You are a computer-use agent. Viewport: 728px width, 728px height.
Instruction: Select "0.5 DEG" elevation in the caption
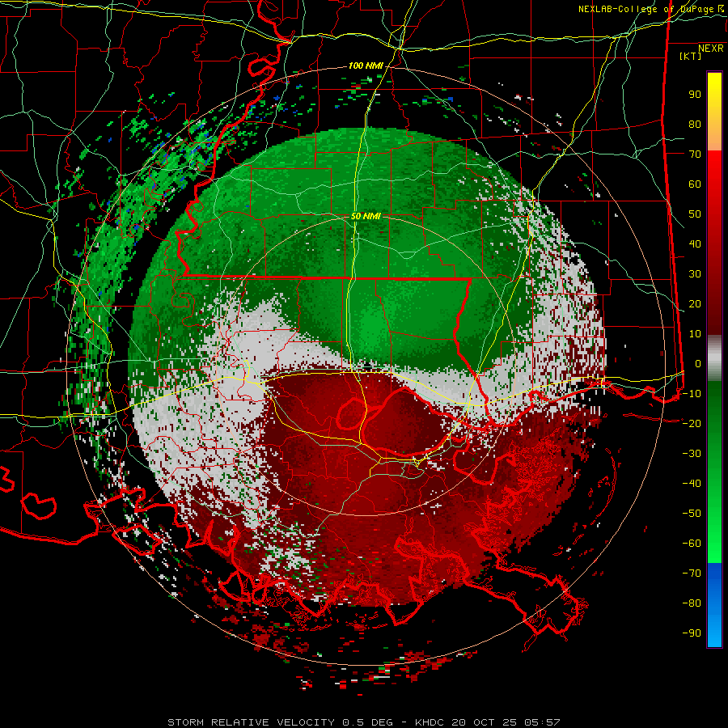coord(367,722)
